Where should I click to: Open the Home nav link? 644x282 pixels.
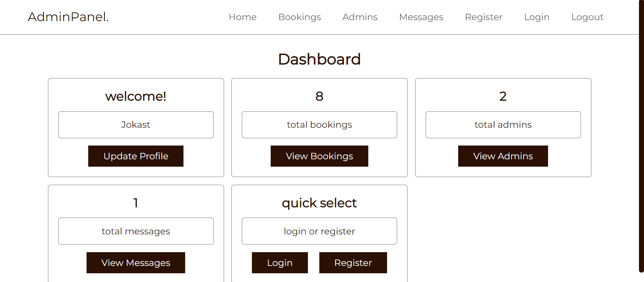[x=243, y=17]
